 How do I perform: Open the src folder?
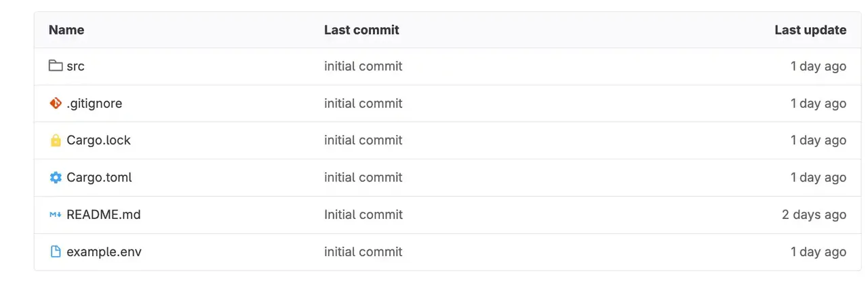(x=75, y=66)
